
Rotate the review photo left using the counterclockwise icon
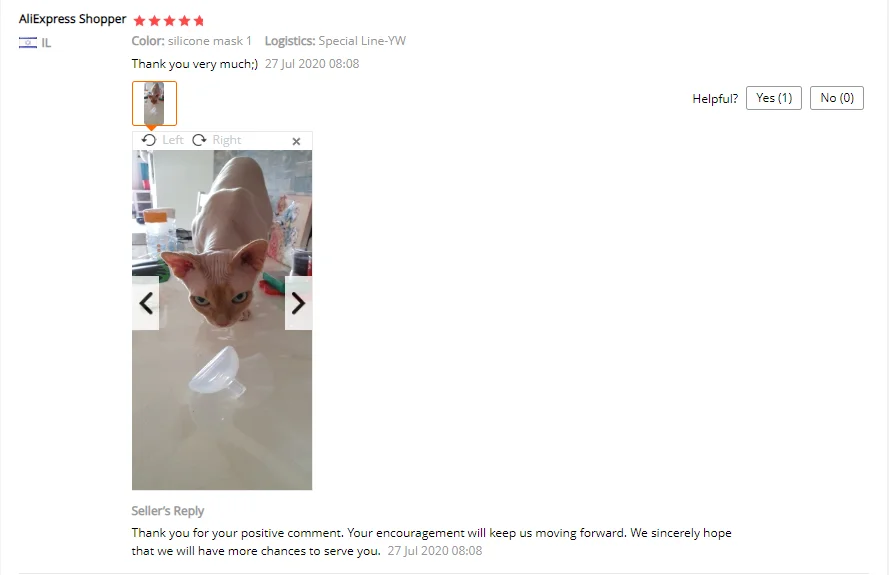(x=149, y=140)
